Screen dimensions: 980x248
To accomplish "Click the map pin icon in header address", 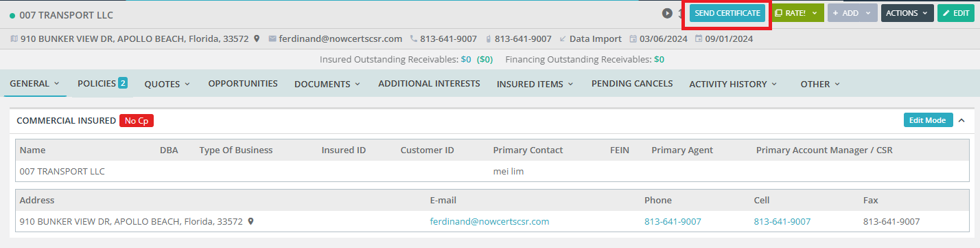I will 257,39.
